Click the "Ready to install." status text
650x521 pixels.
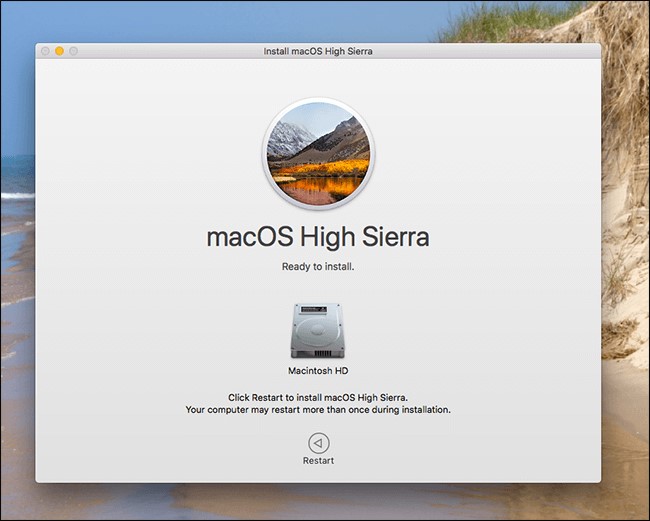[318, 267]
